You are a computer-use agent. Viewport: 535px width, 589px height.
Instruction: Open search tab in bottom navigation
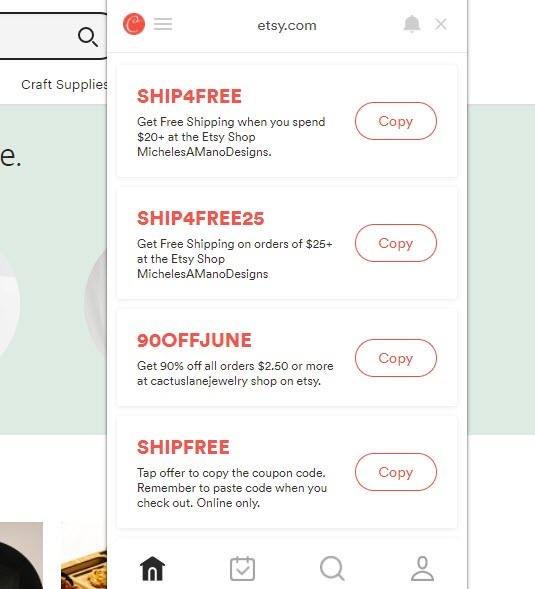[332, 568]
